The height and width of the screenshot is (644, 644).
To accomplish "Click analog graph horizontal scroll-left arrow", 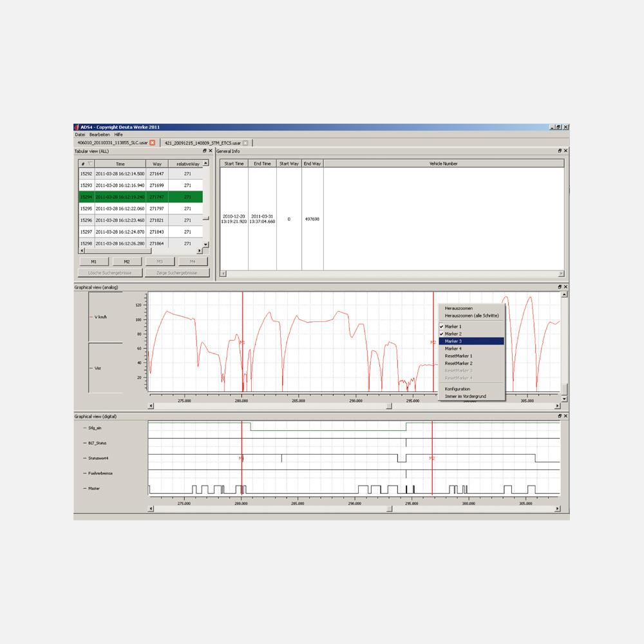I will (x=151, y=406).
